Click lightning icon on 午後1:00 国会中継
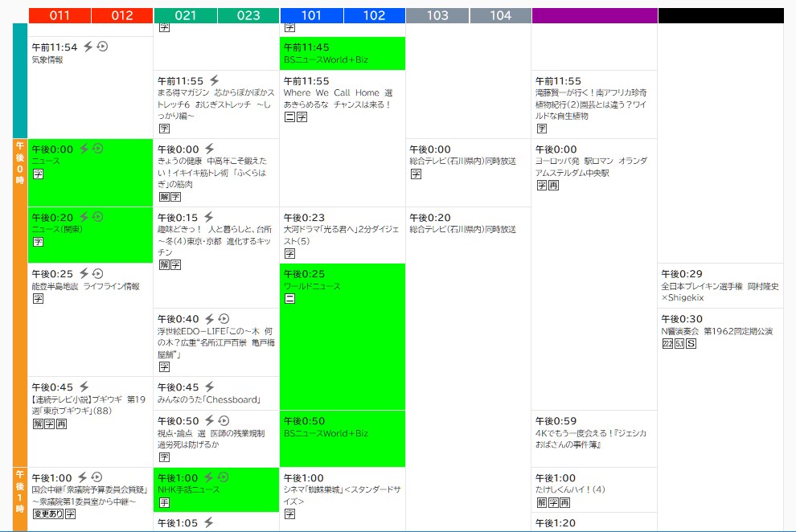This screenshot has height=532, width=796. (82, 477)
